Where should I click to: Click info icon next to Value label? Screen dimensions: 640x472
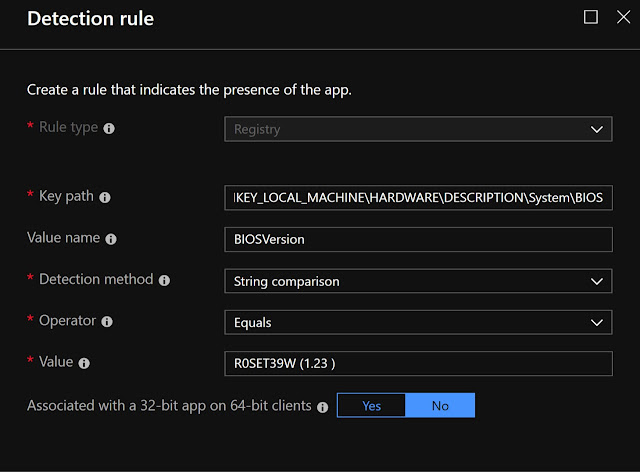84,363
